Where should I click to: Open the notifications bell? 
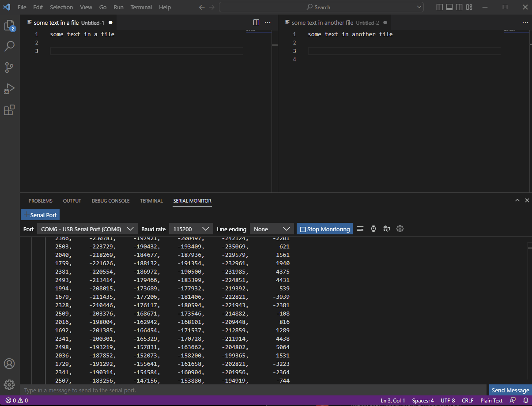[x=526, y=401]
